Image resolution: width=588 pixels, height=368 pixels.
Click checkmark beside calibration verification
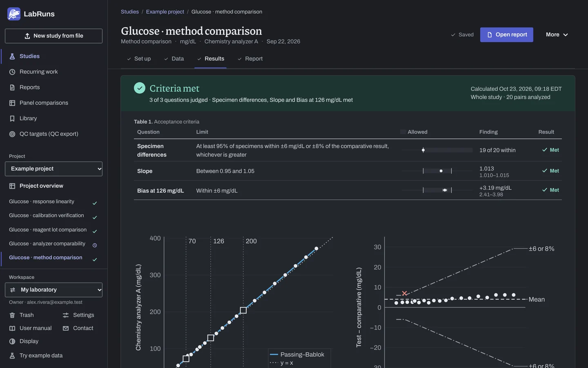(x=95, y=218)
